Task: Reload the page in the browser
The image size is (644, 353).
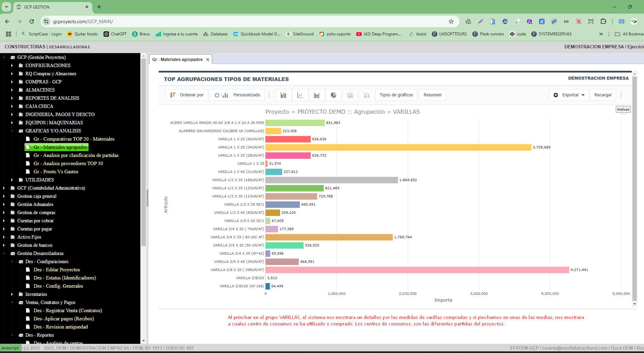Action: [32, 21]
